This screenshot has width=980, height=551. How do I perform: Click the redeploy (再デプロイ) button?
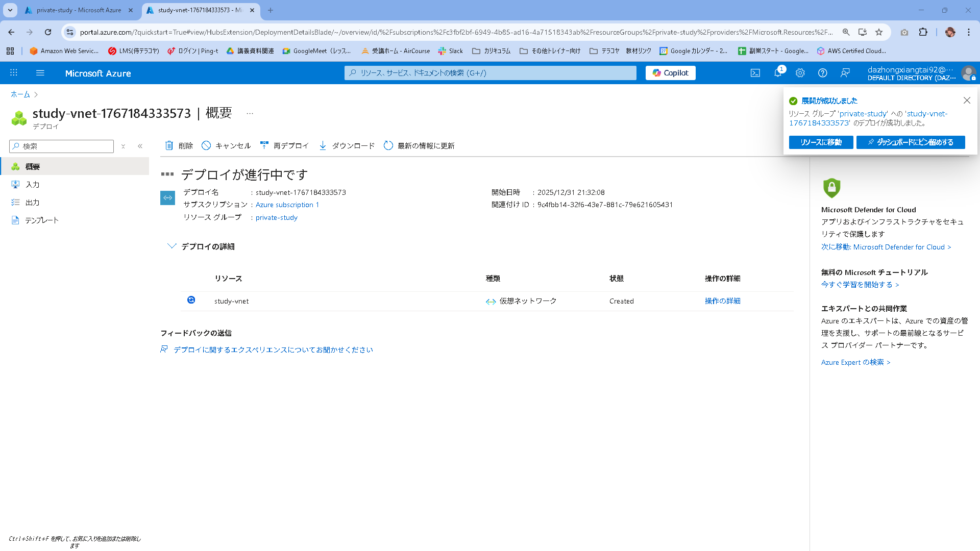click(x=284, y=146)
